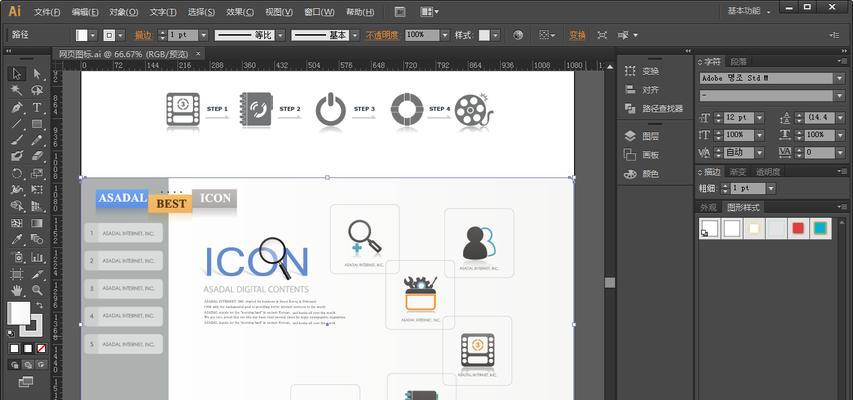Select the Hand tool

pos(17,290)
